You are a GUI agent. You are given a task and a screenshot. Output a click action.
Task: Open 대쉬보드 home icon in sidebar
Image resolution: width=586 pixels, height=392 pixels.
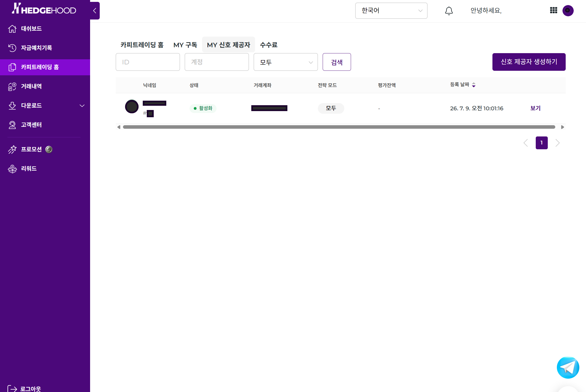point(12,29)
